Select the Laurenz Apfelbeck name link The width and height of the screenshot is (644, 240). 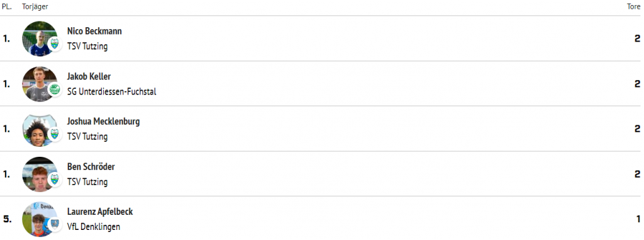point(100,212)
